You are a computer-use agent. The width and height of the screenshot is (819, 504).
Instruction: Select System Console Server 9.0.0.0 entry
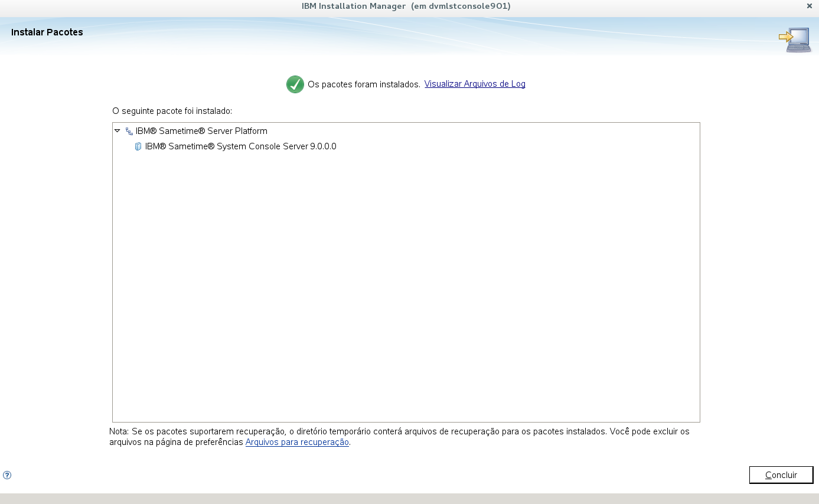point(240,146)
